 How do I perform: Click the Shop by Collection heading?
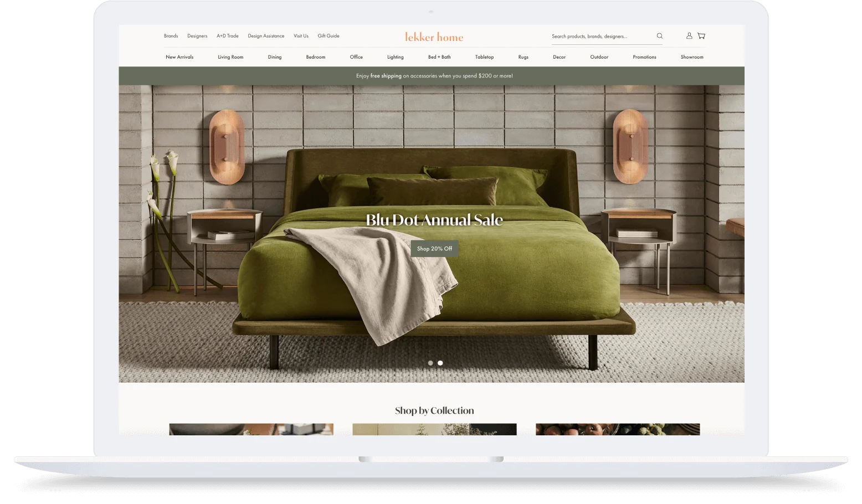[x=434, y=410]
